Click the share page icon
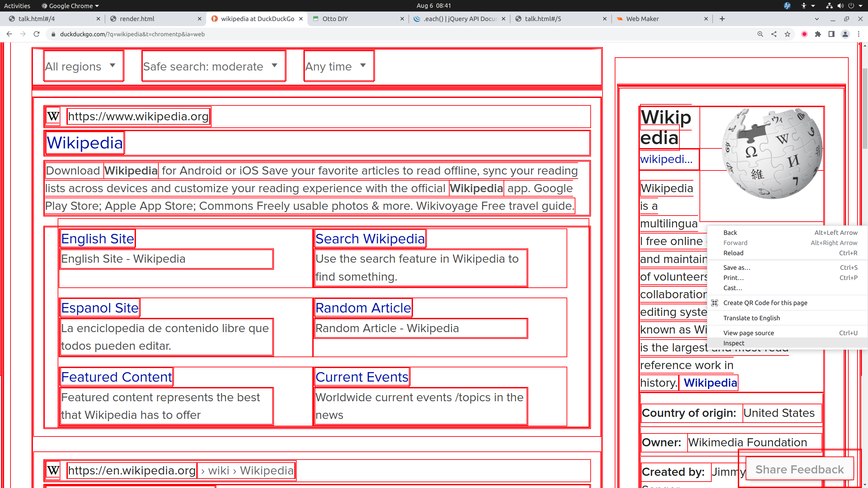The height and width of the screenshot is (488, 868). click(774, 34)
